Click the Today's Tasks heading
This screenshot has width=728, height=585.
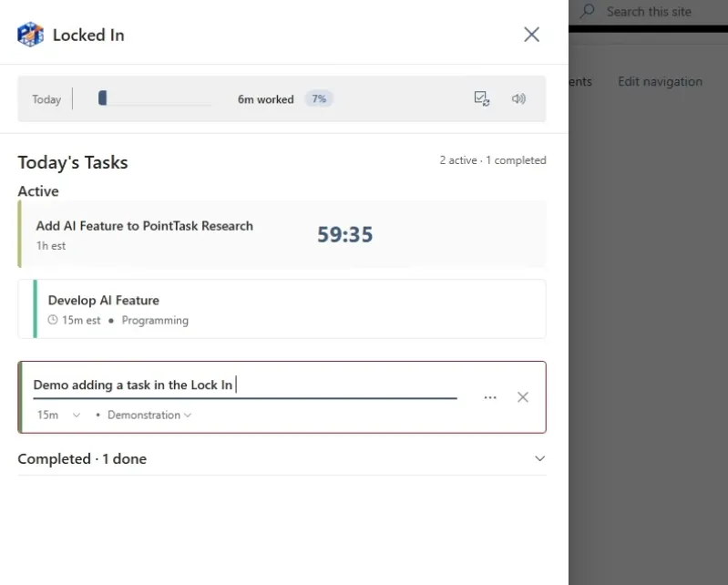(x=73, y=162)
